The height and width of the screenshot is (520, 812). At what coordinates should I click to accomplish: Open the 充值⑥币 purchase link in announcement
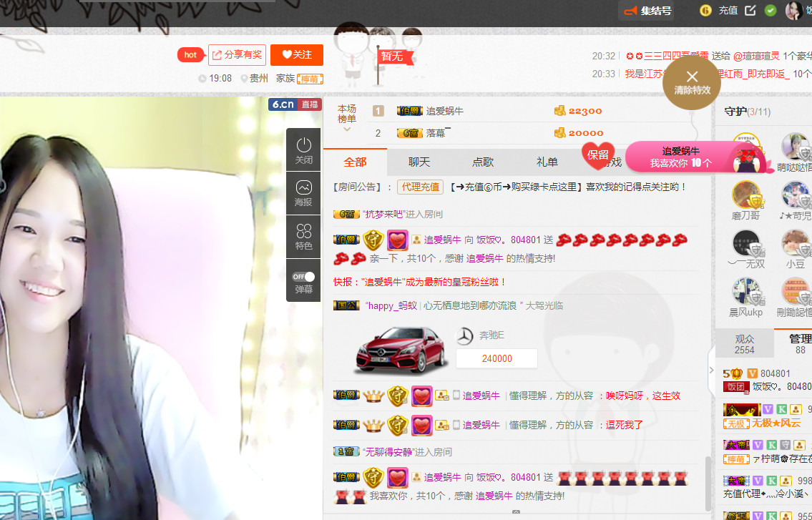pos(515,187)
